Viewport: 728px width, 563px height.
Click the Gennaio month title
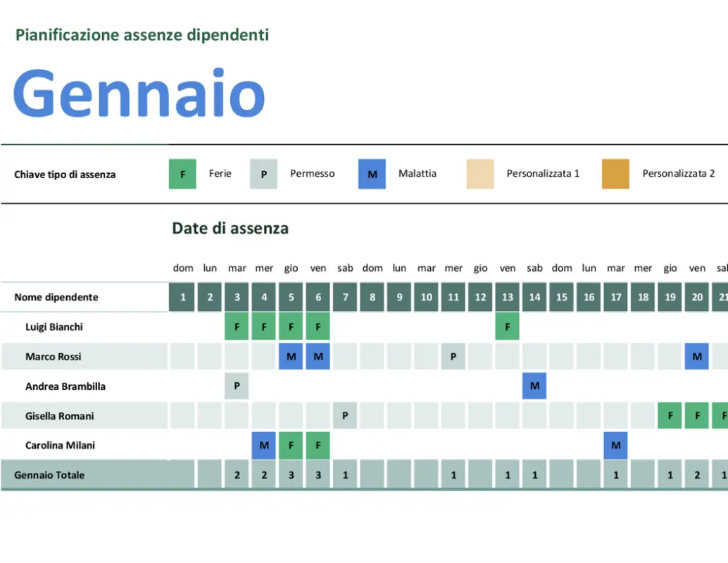(x=139, y=94)
